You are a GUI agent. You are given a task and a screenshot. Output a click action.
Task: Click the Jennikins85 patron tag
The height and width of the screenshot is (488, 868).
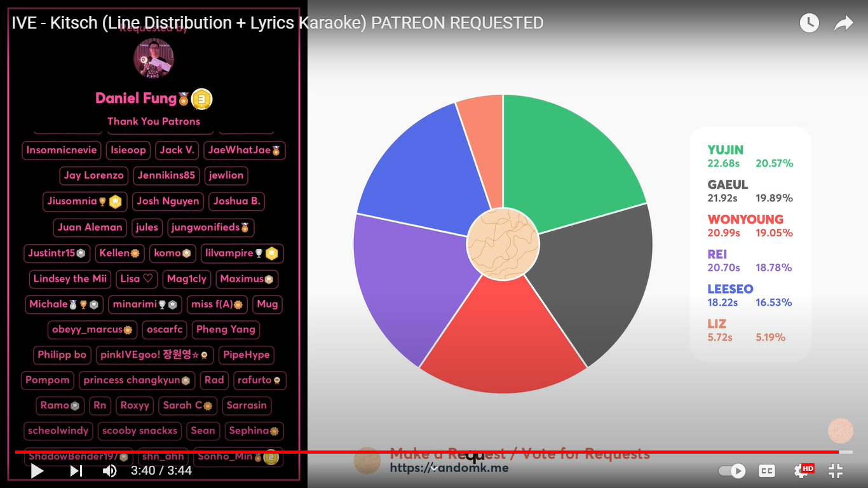(x=167, y=176)
